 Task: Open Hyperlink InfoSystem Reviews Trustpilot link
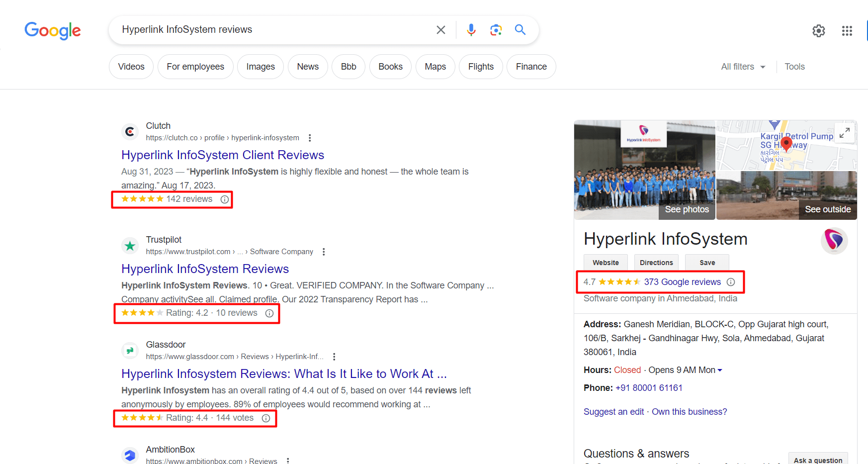205,269
